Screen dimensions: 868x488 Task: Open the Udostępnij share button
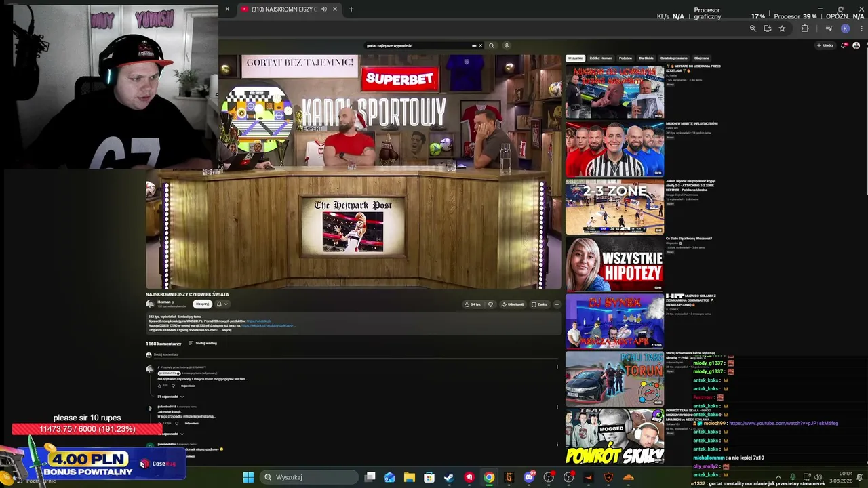click(513, 304)
